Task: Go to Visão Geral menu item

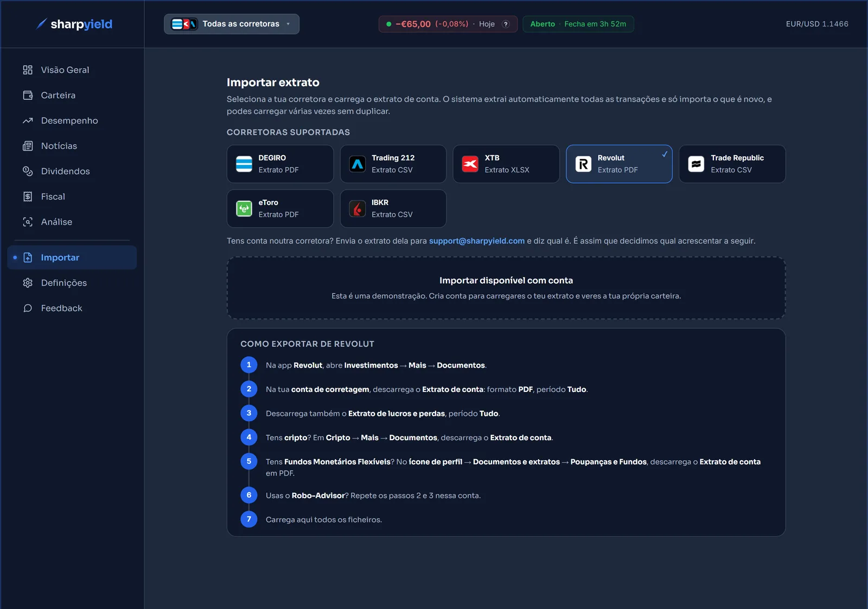Action: [72, 70]
